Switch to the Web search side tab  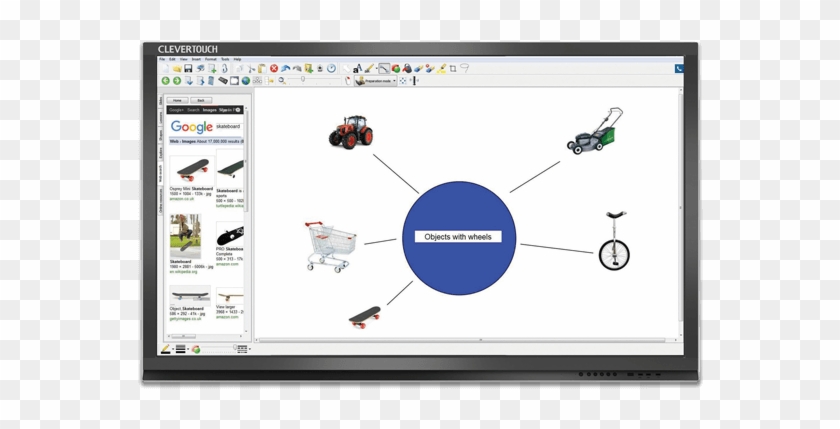pos(160,173)
